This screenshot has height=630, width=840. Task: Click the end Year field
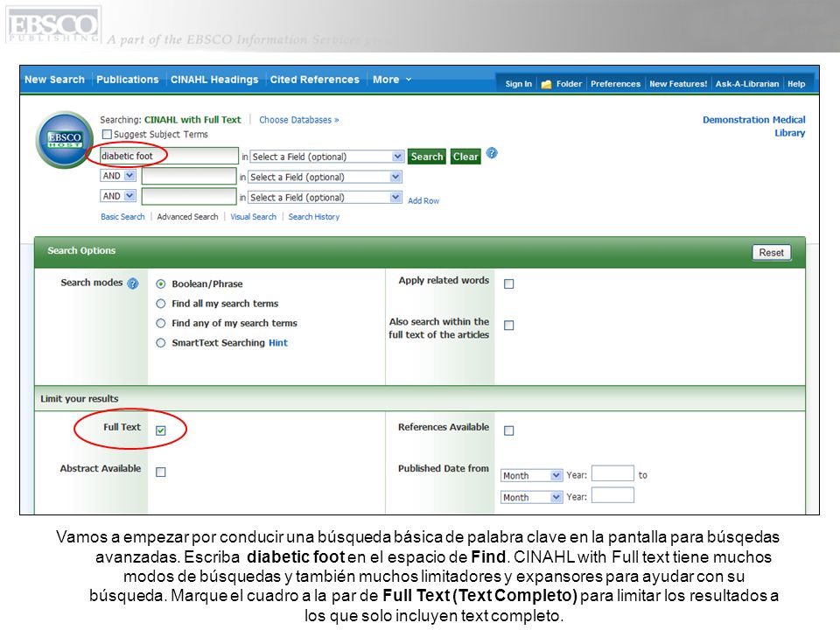tap(612, 495)
